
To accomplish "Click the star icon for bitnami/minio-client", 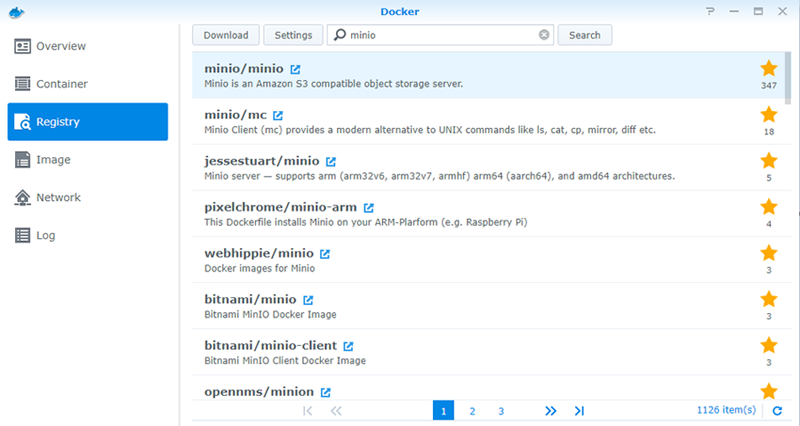I will coord(769,345).
